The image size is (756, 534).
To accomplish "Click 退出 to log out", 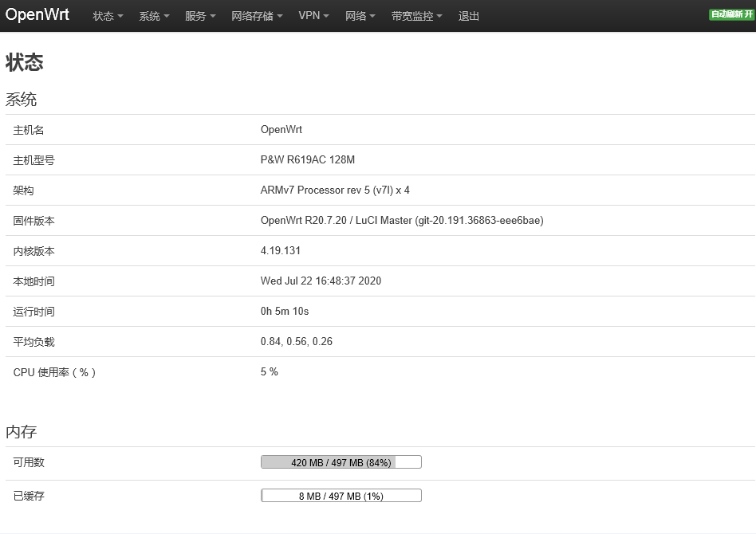I will 469,16.
